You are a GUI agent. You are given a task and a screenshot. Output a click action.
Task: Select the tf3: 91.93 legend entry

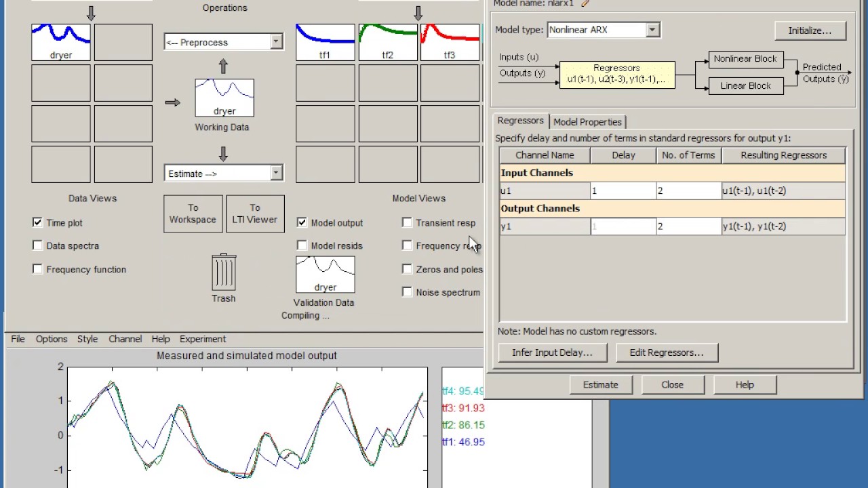point(463,408)
